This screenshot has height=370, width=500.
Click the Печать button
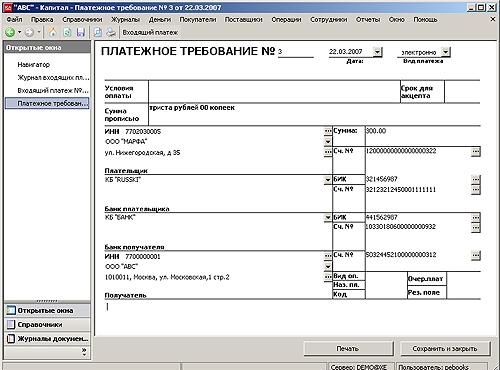click(x=348, y=349)
